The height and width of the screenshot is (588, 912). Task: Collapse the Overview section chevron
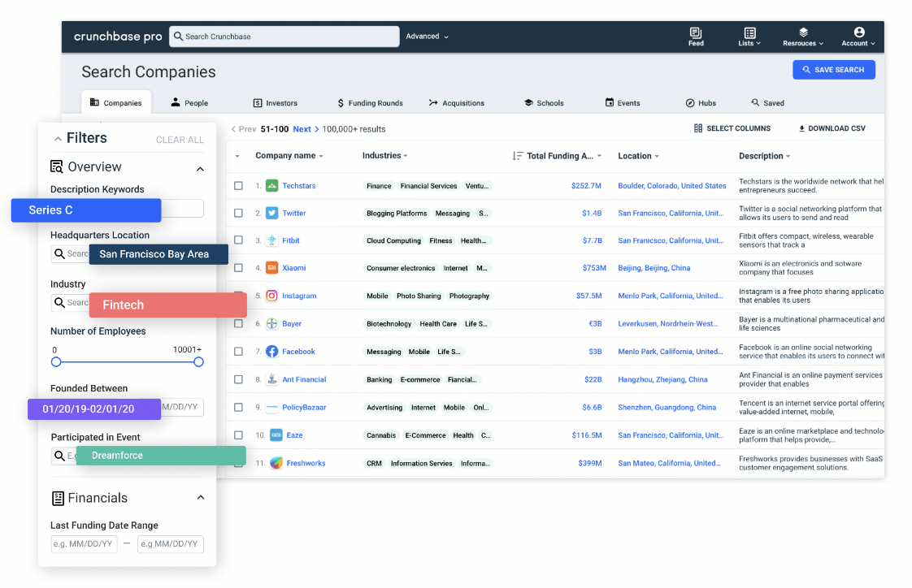[200, 169]
